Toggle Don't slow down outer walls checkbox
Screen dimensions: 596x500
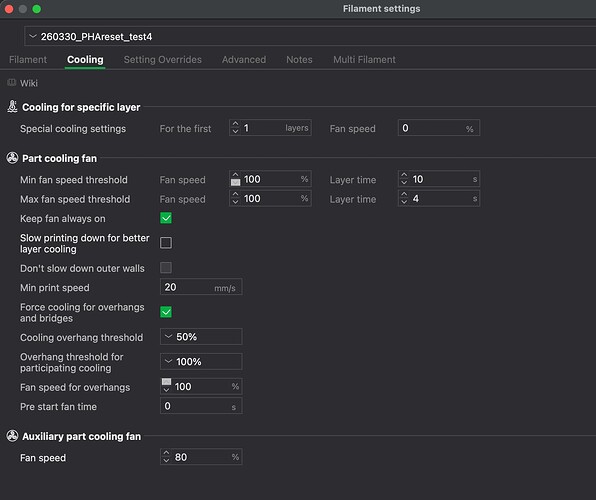pos(166,267)
